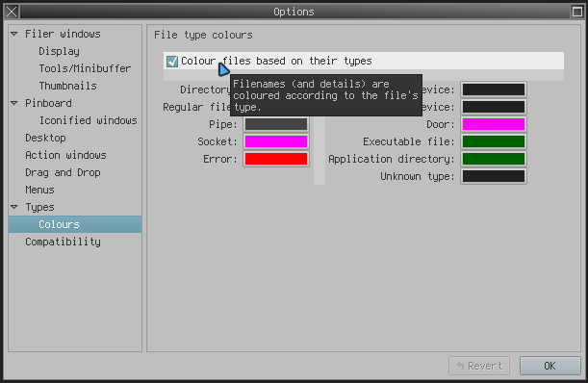Screen dimensions: 588x383
Task: Select the Unknown type colour swatch
Action: pyautogui.click(x=494, y=176)
